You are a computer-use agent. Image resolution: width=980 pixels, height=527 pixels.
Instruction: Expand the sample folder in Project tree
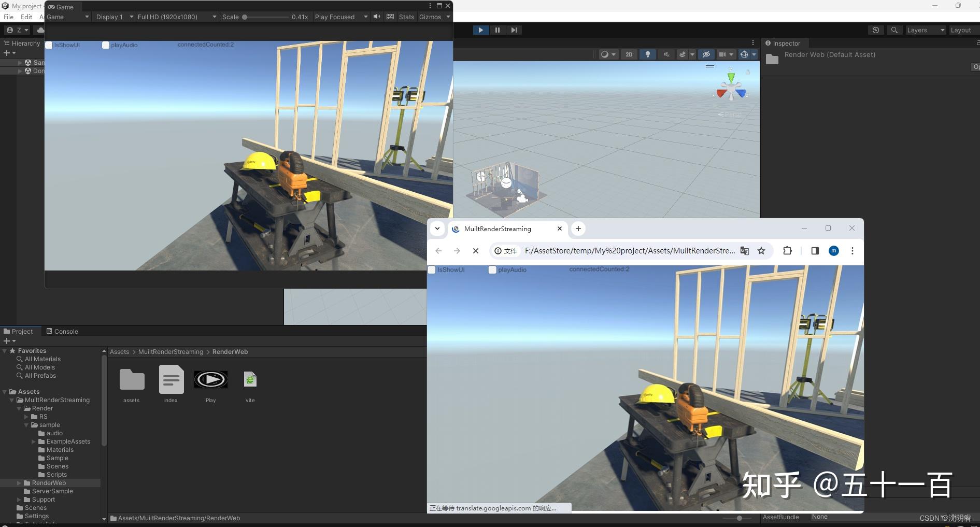click(x=26, y=424)
